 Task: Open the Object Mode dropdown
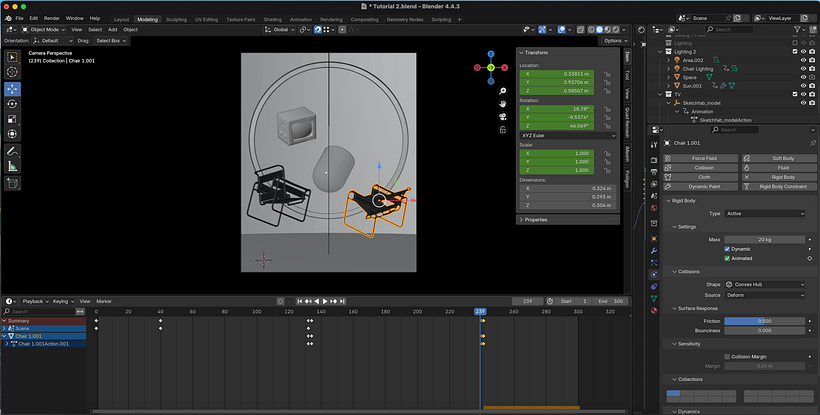point(43,30)
